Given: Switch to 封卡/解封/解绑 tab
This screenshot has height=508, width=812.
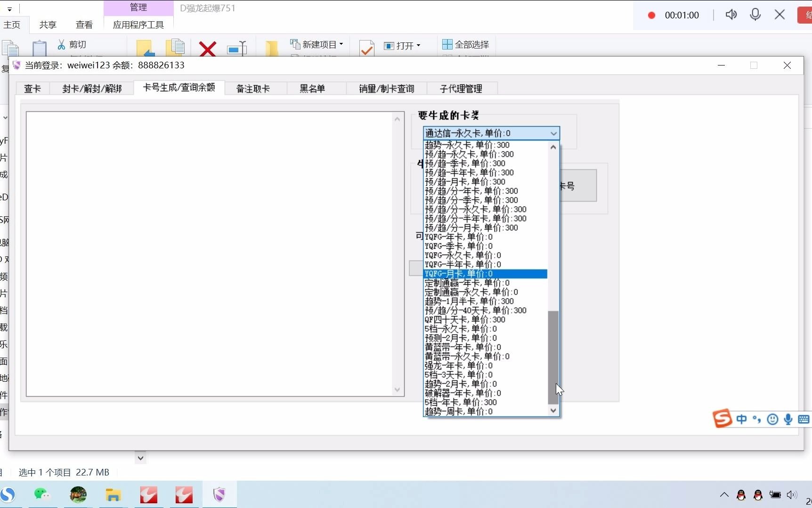Looking at the screenshot, I should coord(92,89).
